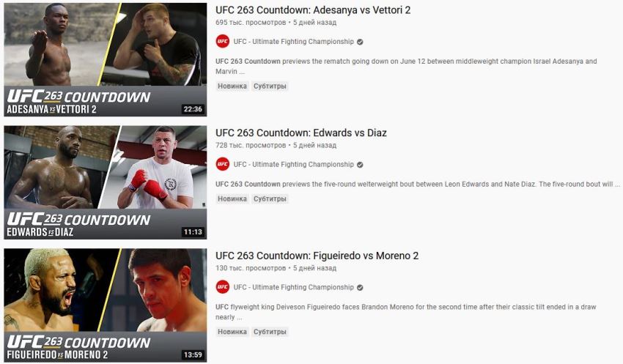Click Субтитры badge on Adesanya vs Vettori video
This screenshot has width=623, height=364.
pos(270,86)
